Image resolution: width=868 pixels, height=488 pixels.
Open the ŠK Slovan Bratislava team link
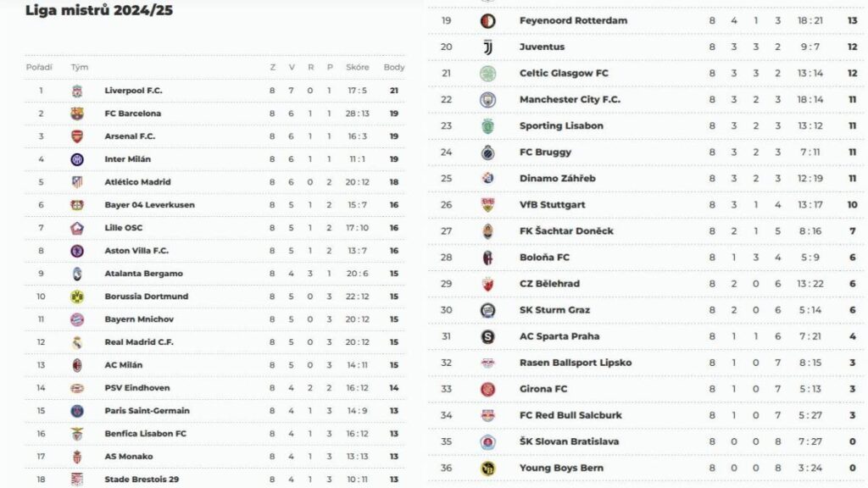pyautogui.click(x=569, y=441)
